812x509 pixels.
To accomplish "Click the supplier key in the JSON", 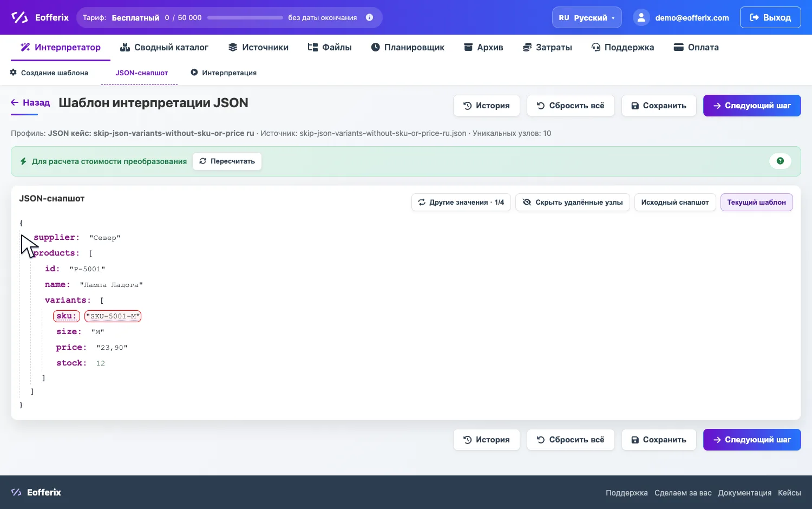I will click(56, 237).
